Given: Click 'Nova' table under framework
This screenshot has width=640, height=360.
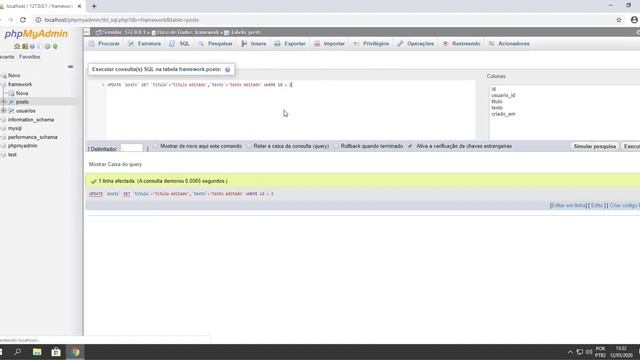Looking at the screenshot, I should (22, 93).
